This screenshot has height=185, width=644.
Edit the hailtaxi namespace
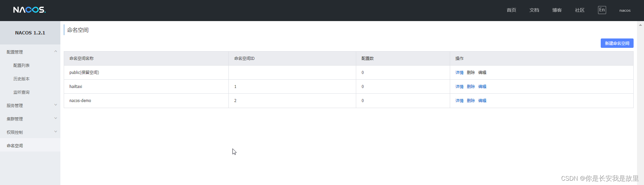482,87
